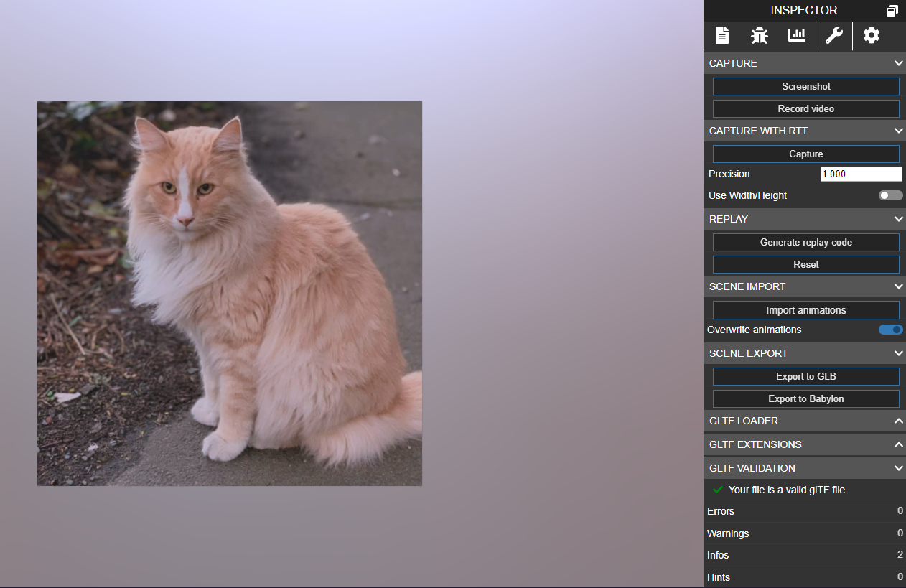Click the Warnings row

pos(805,533)
